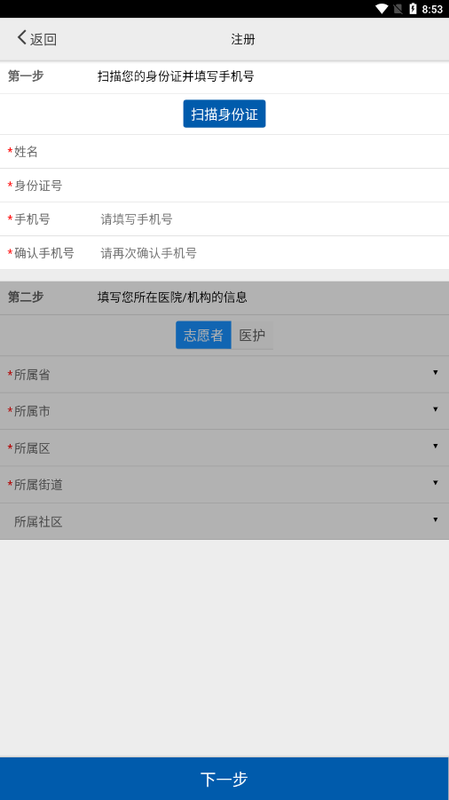449x800 pixels.
Task: Expand the 所属街道 street dropdown
Action: point(224,485)
